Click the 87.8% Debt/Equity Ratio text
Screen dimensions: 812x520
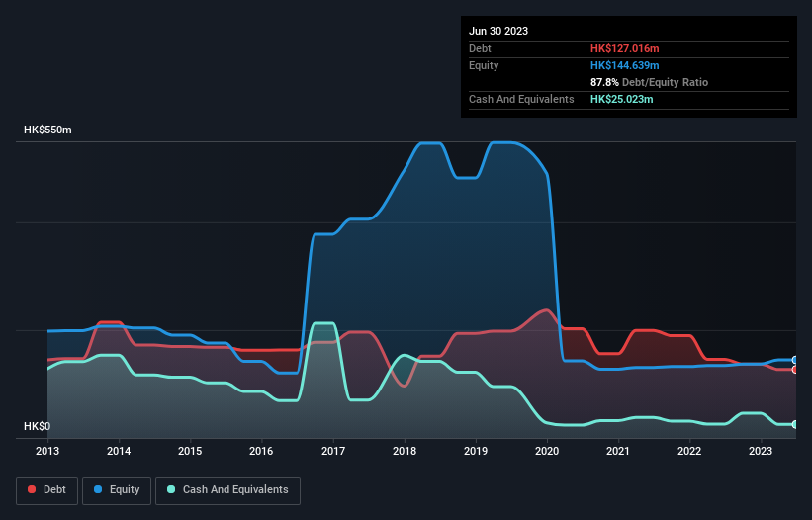pyautogui.click(x=650, y=82)
